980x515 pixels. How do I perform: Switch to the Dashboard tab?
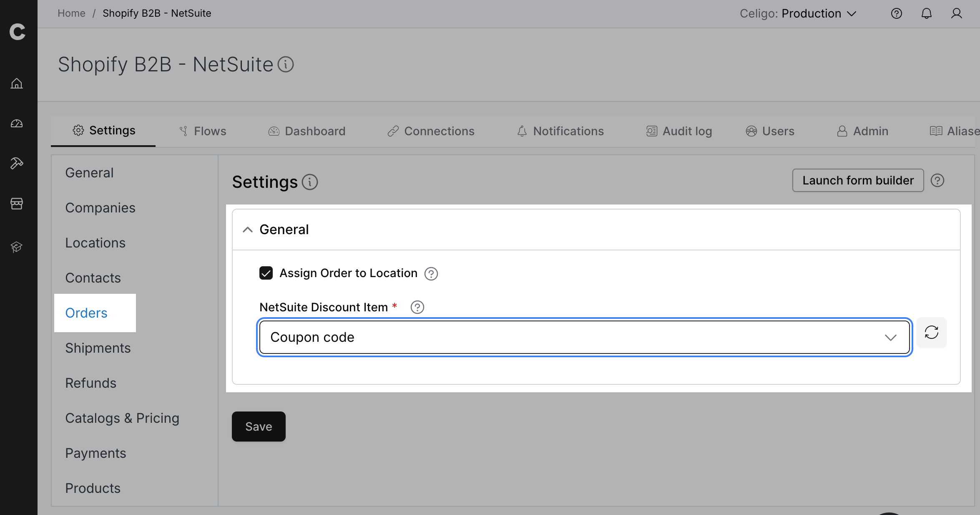(307, 131)
